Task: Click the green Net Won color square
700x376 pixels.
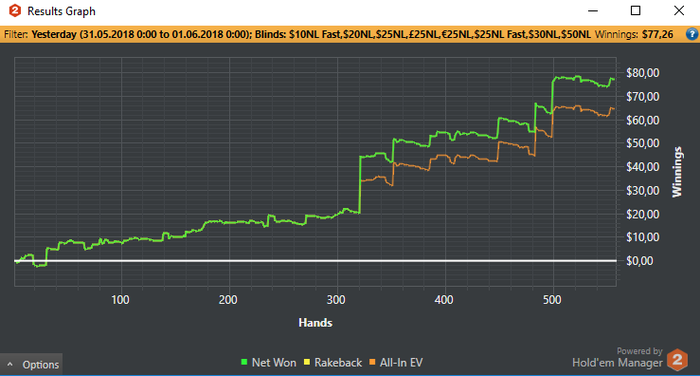Action: click(244, 362)
